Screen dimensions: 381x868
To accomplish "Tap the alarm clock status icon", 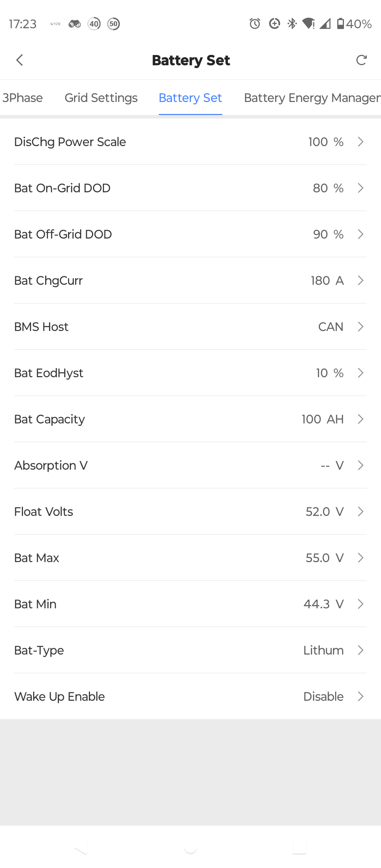I will [x=255, y=24].
